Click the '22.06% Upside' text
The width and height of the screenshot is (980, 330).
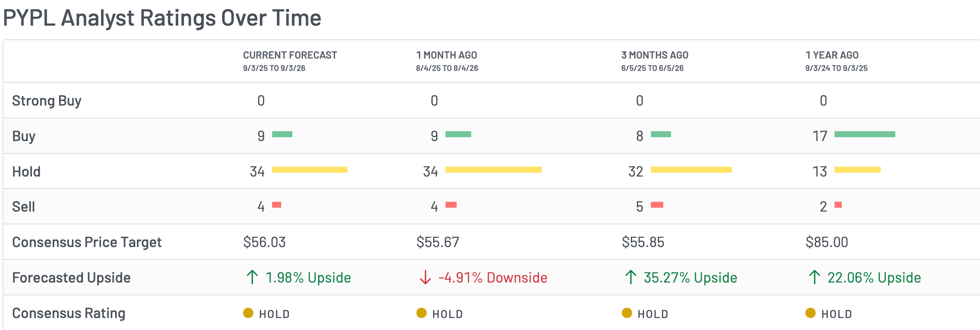(874, 278)
